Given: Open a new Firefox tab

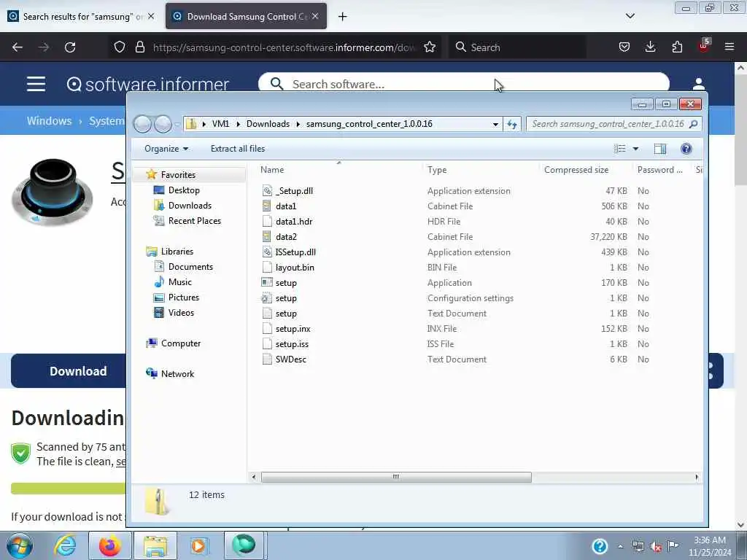Looking at the screenshot, I should pos(342,17).
